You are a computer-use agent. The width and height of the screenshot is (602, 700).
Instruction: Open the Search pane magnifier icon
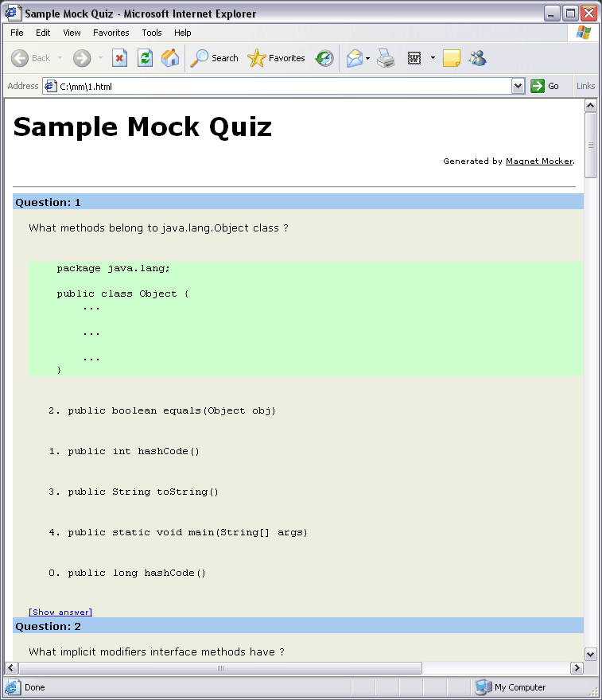[x=199, y=58]
